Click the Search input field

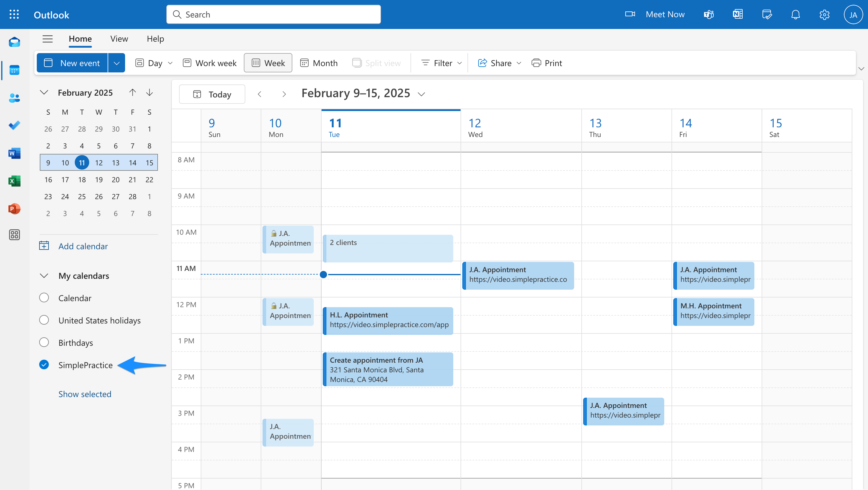tap(274, 14)
